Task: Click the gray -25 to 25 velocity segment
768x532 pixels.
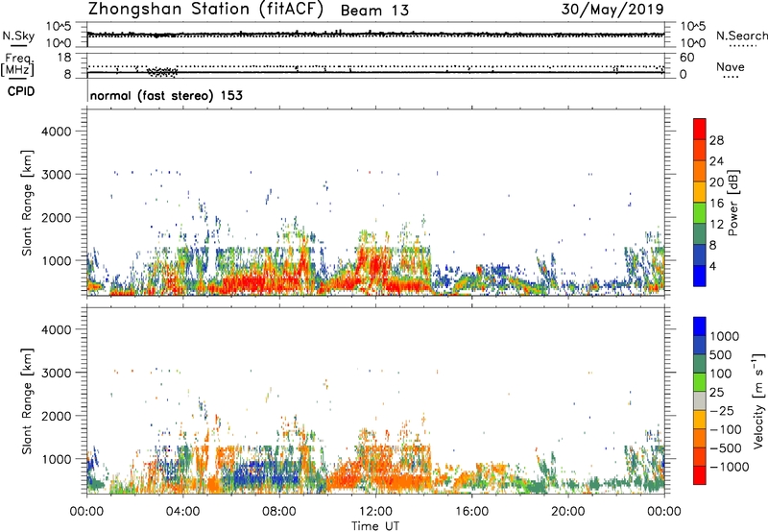Action: point(700,400)
